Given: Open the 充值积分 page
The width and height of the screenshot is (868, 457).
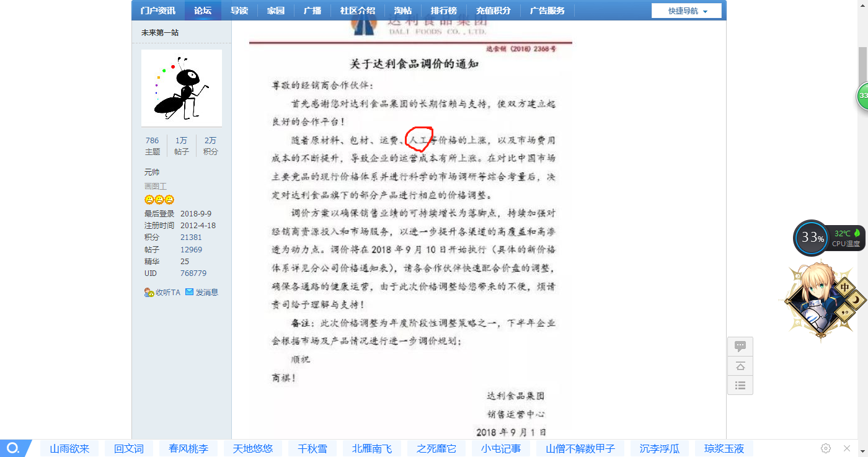Looking at the screenshot, I should [494, 11].
